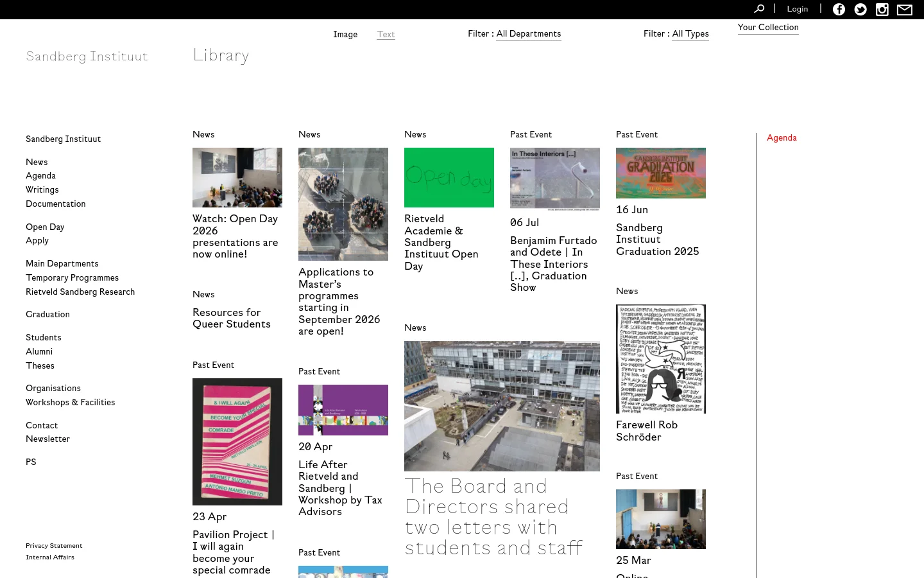Open the green Open day image

pyautogui.click(x=449, y=177)
